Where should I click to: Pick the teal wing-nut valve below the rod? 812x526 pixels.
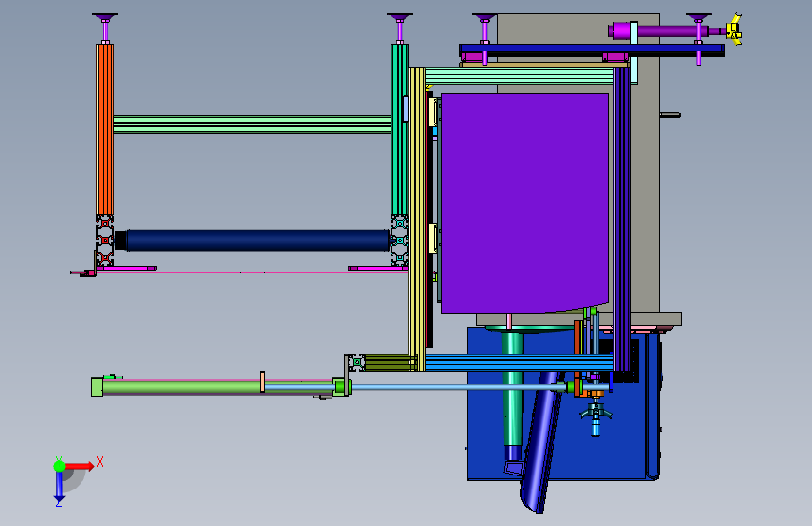pyautogui.click(x=596, y=413)
